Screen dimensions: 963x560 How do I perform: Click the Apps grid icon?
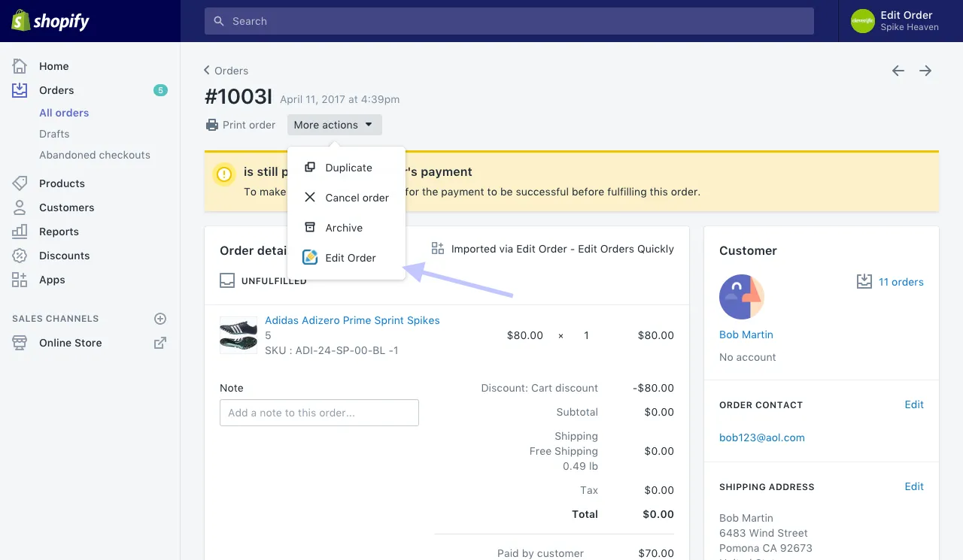click(20, 280)
